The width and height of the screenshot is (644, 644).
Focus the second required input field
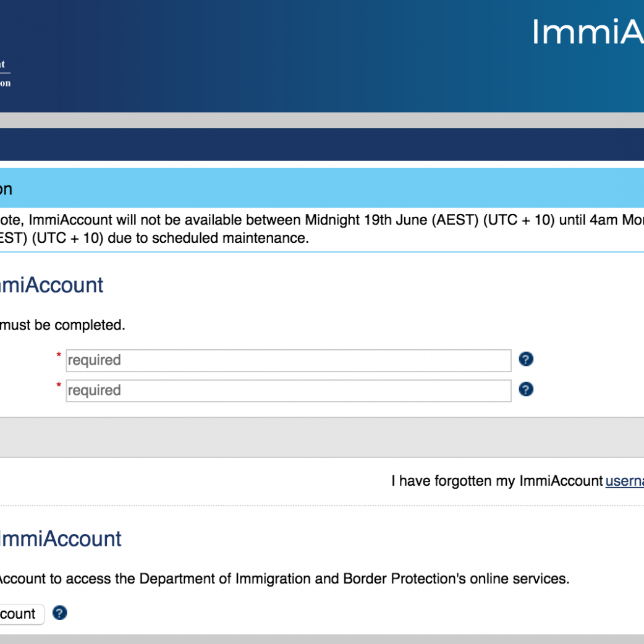[288, 391]
